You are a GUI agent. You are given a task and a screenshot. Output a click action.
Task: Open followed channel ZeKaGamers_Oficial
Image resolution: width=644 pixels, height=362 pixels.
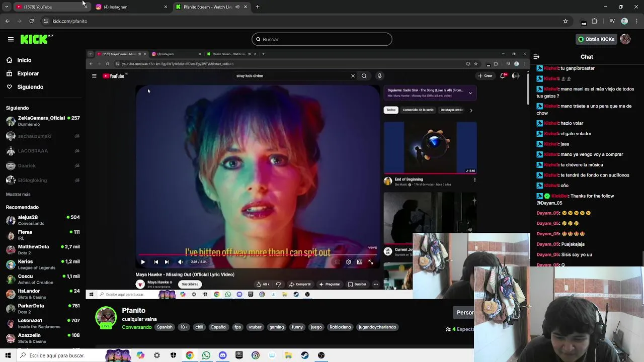(43, 121)
